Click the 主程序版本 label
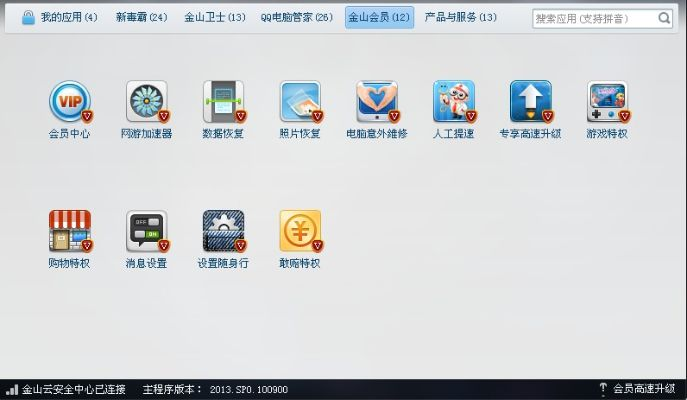687x400 pixels. click(x=172, y=389)
